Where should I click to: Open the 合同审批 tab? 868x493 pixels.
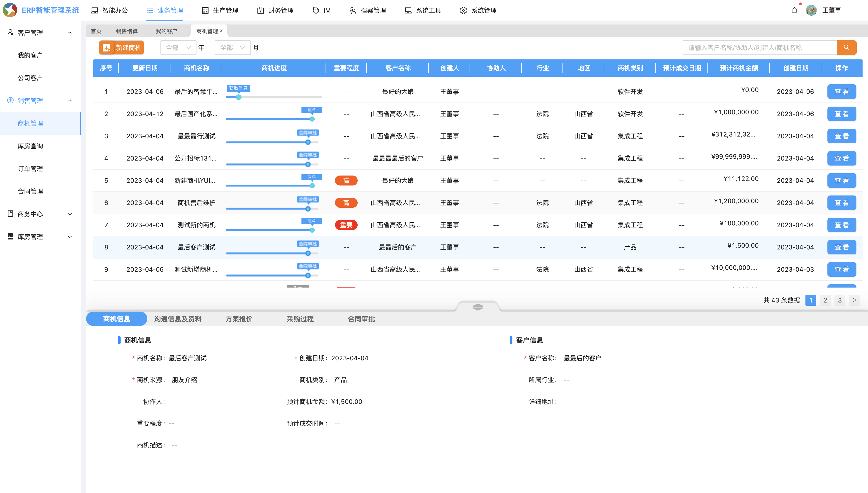point(361,319)
